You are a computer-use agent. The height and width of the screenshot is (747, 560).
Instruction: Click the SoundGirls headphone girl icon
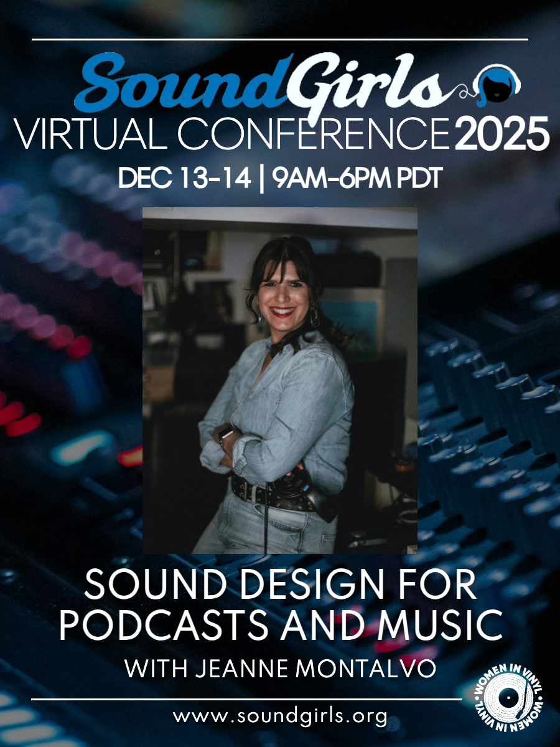coord(498,85)
